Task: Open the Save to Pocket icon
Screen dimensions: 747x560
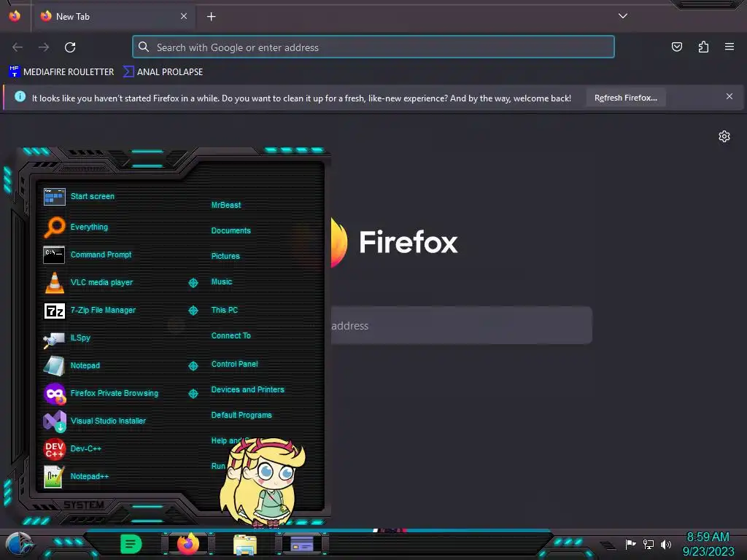Action: pyautogui.click(x=676, y=47)
